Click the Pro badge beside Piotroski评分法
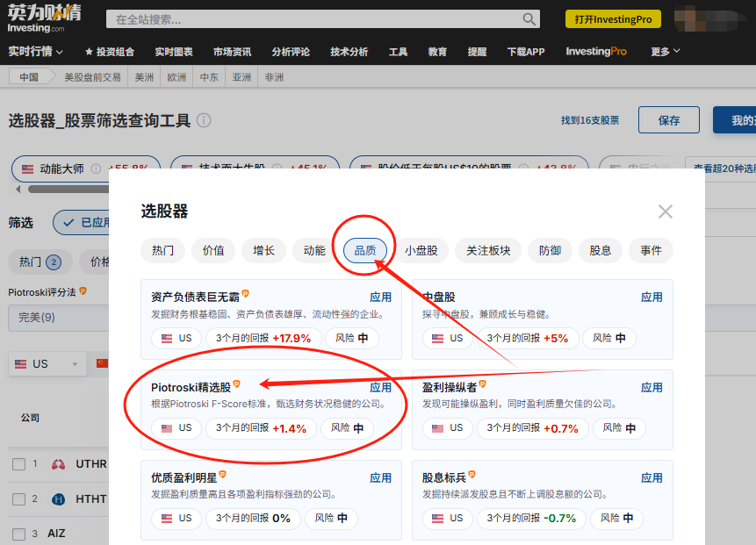Viewport: 756px width, 545px height. (x=83, y=291)
